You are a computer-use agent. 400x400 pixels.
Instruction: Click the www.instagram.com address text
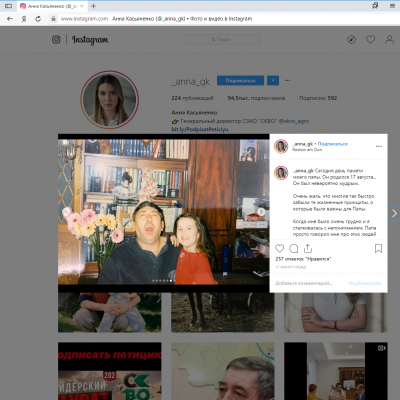(x=84, y=19)
